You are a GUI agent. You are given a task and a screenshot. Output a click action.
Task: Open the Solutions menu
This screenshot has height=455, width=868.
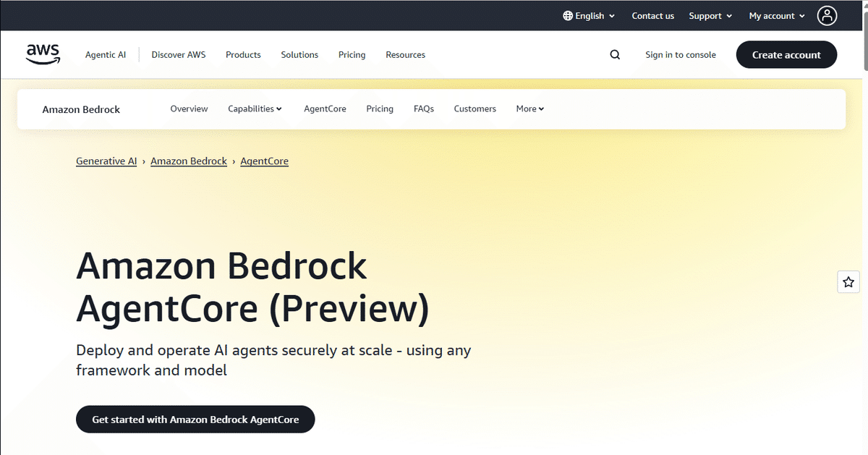tap(299, 55)
